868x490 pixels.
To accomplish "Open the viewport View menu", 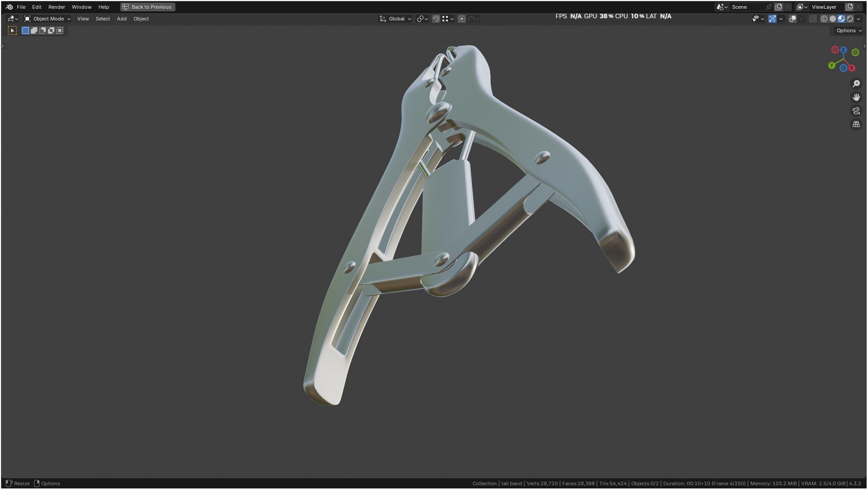I will (x=83, y=19).
